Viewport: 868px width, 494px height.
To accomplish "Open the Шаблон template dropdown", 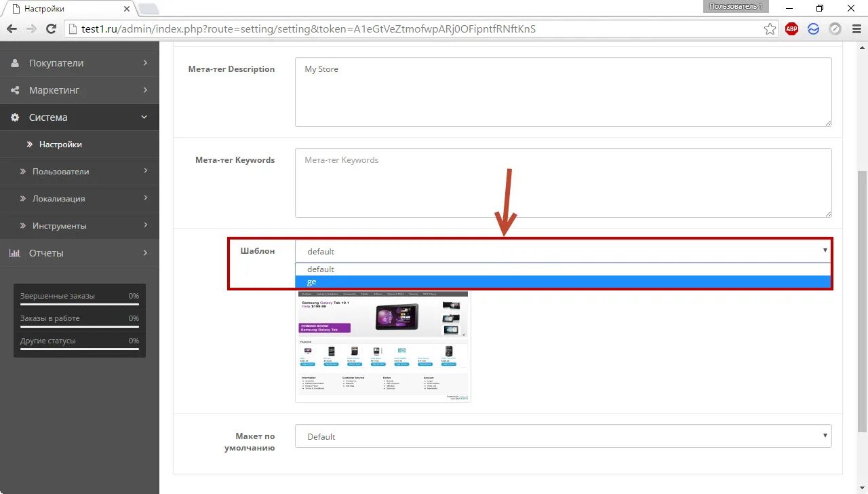I will 564,251.
